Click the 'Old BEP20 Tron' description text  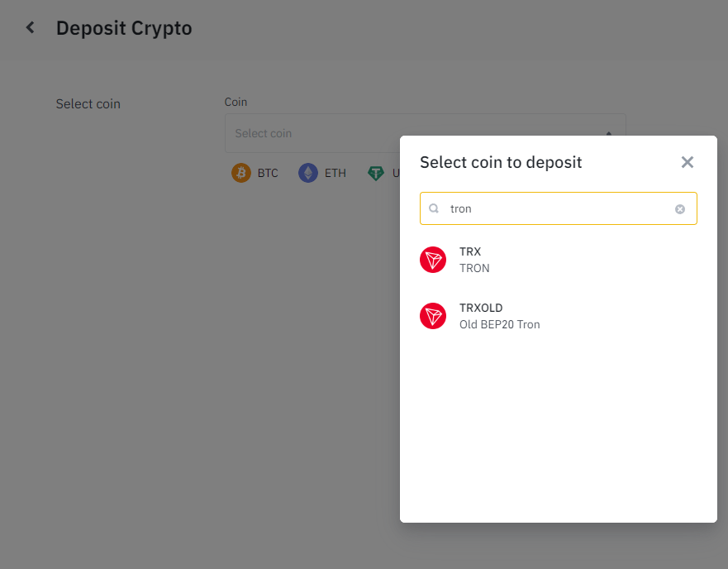click(499, 324)
